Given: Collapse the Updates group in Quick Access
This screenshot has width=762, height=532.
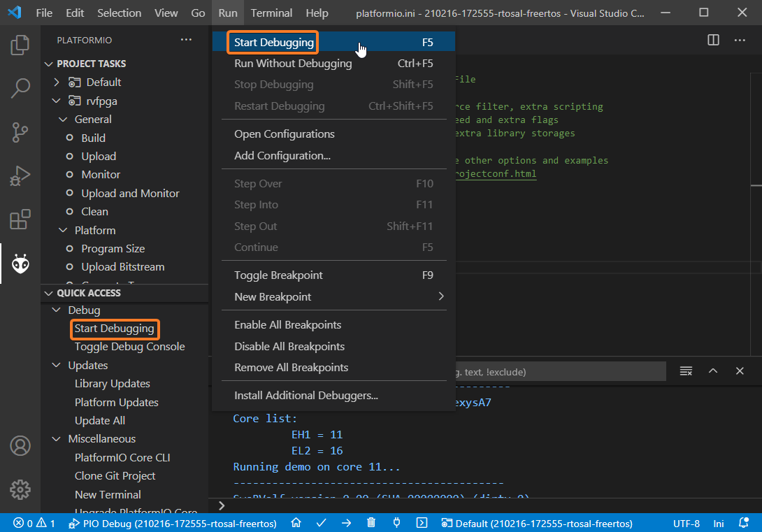Looking at the screenshot, I should point(57,366).
